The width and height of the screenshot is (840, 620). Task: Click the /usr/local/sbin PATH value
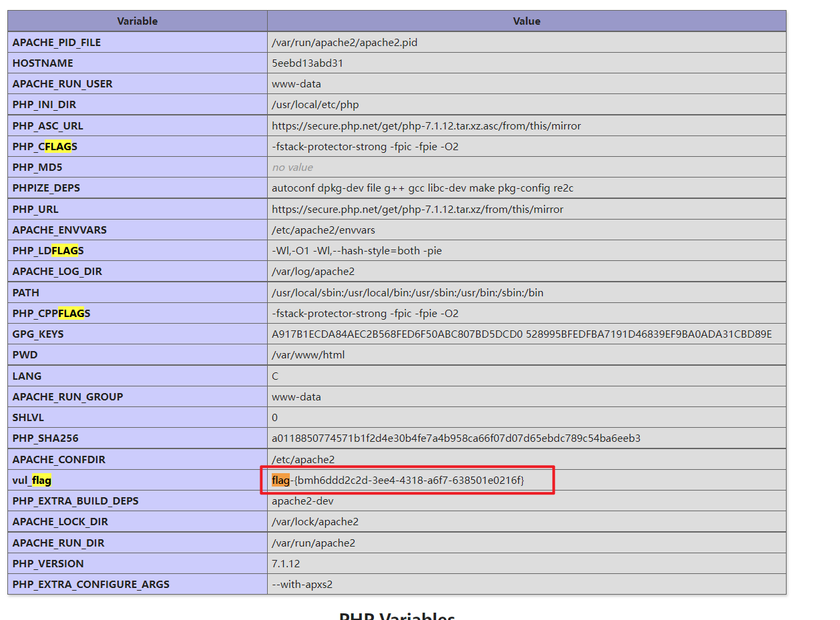point(407,292)
